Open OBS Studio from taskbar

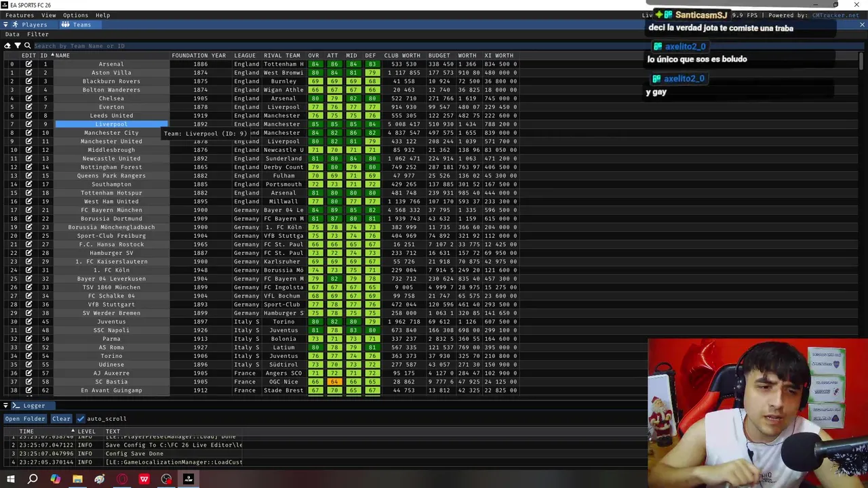pyautogui.click(x=167, y=479)
